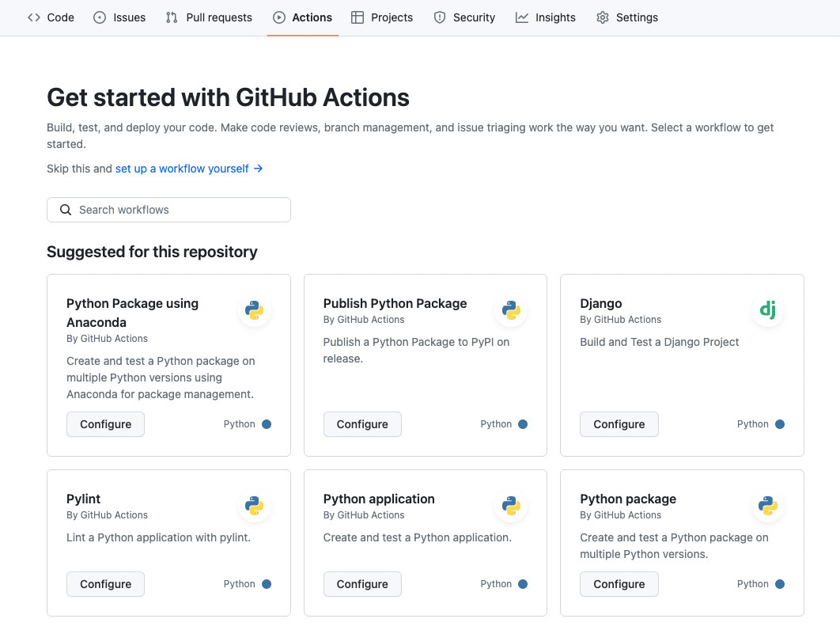Configure the Python package workflow
The width and height of the screenshot is (840, 630).
[x=619, y=584]
